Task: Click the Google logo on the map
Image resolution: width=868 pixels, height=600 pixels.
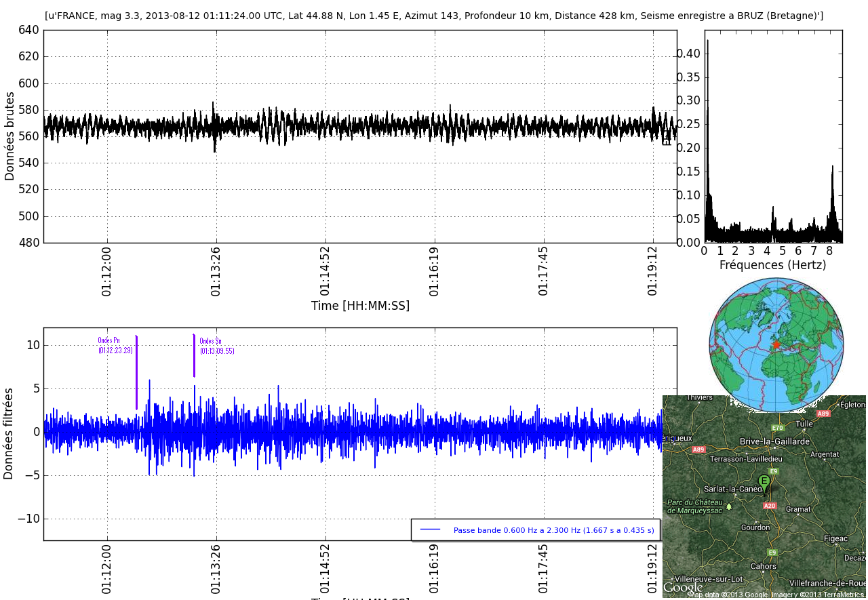Action: pos(683,587)
